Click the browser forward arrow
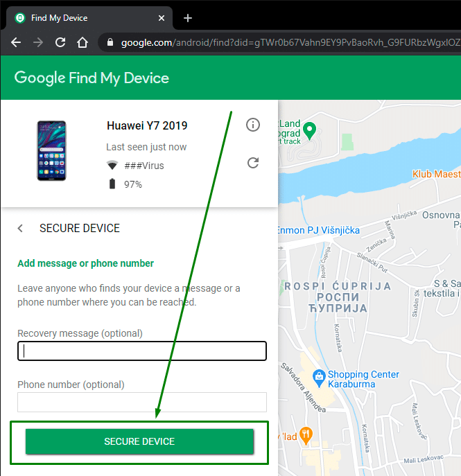Screen dimensions: 461x476 point(38,42)
